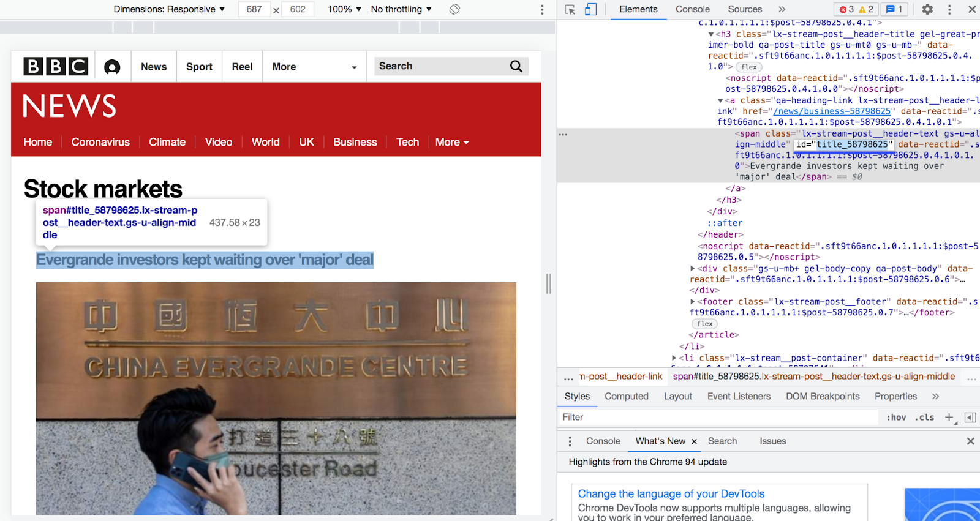
Task: Expand the BBC More menu dropdown
Action: point(314,67)
